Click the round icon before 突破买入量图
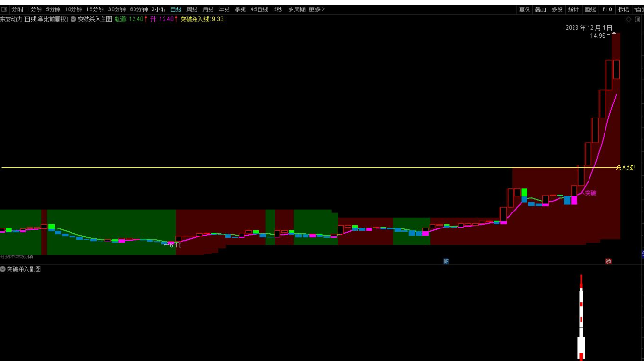Image resolution: width=644 pixels, height=361 pixels. point(3,269)
